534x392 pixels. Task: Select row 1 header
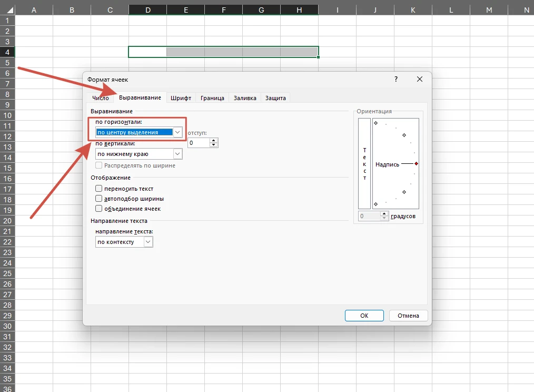(7, 21)
